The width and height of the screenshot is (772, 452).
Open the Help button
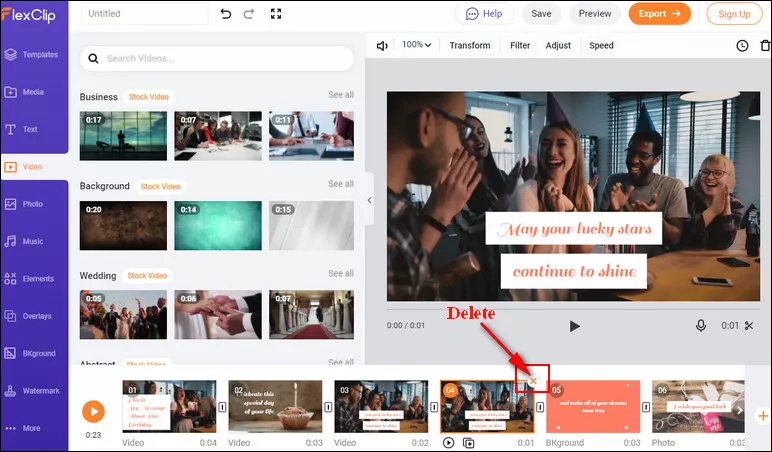pyautogui.click(x=483, y=14)
